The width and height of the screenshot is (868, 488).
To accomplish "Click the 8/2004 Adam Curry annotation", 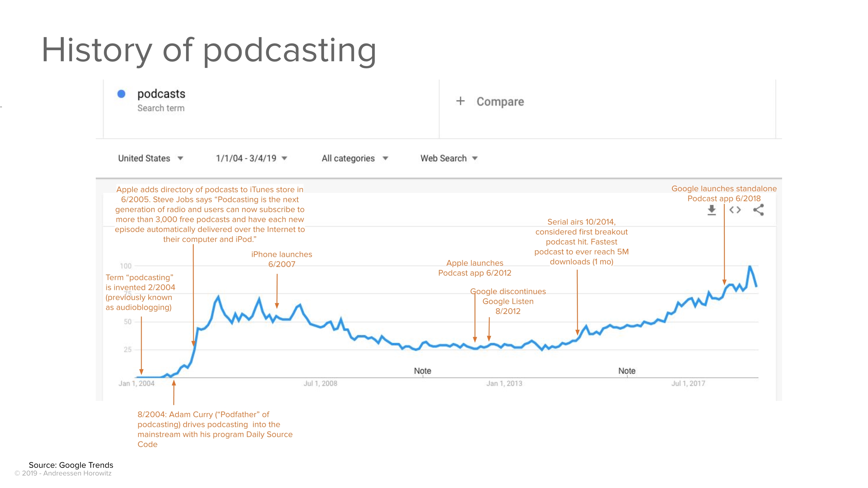I will (215, 429).
